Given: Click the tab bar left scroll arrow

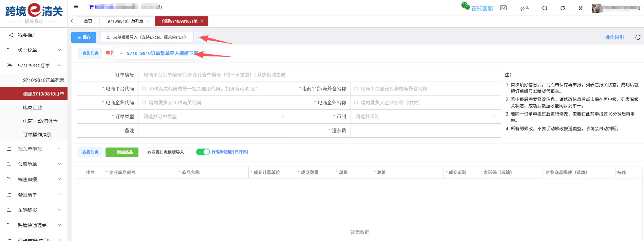Looking at the screenshot, I should 72,21.
